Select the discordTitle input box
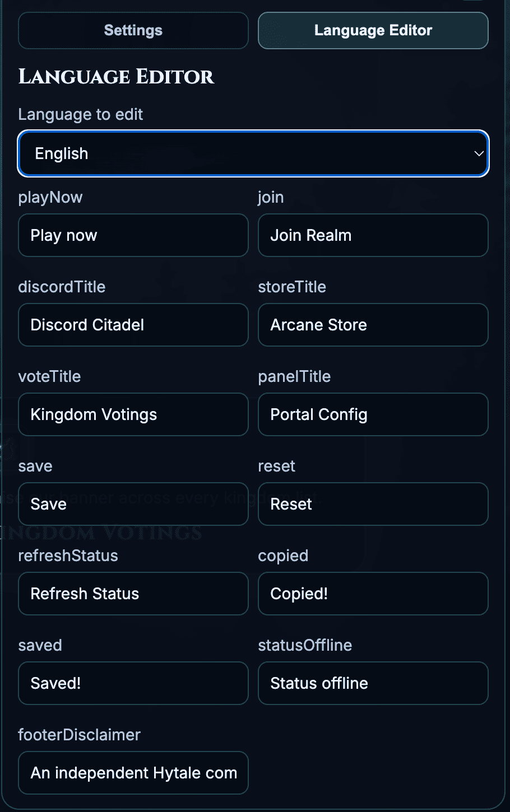The image size is (510, 812). click(x=133, y=325)
